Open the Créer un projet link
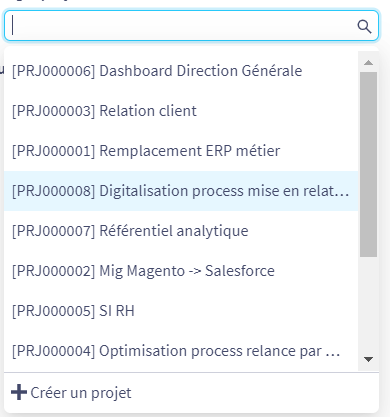The image size is (390, 417). coord(71,393)
